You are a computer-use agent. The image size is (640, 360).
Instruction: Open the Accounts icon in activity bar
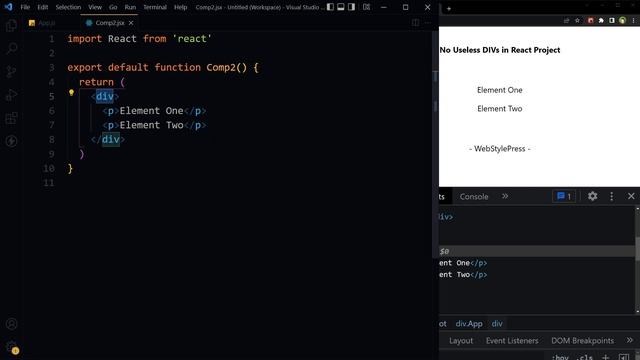click(x=11, y=324)
